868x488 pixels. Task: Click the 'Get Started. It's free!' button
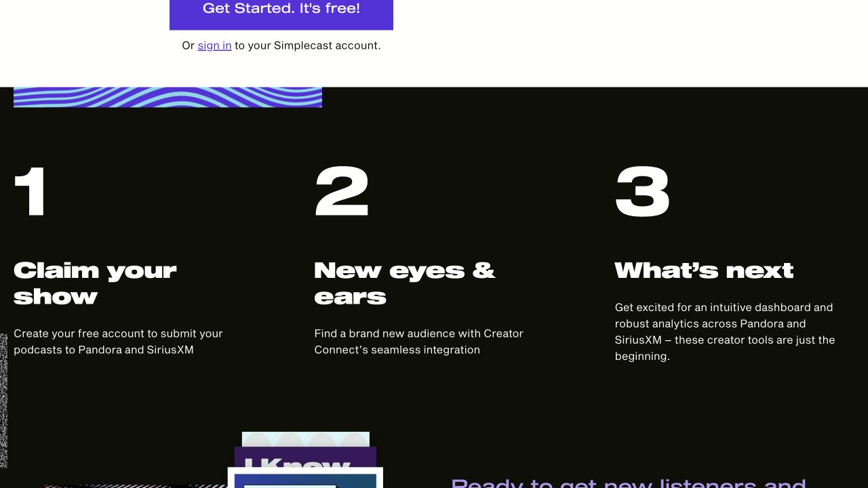tap(281, 14)
